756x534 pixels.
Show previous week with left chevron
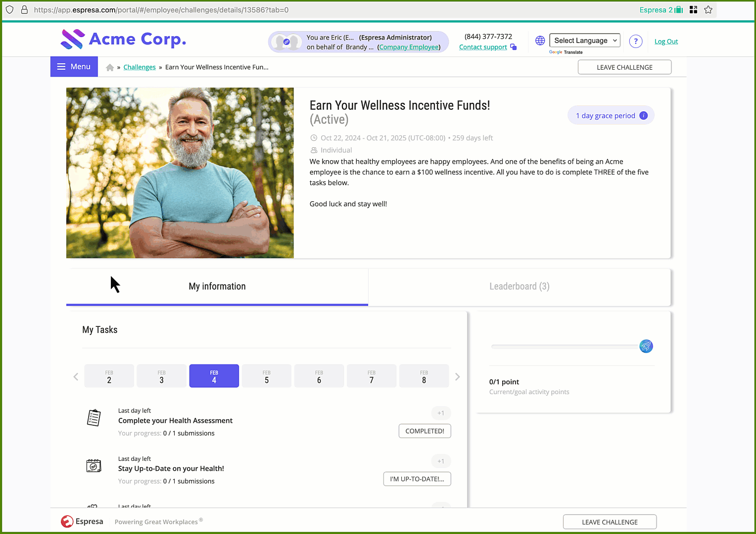[76, 377]
